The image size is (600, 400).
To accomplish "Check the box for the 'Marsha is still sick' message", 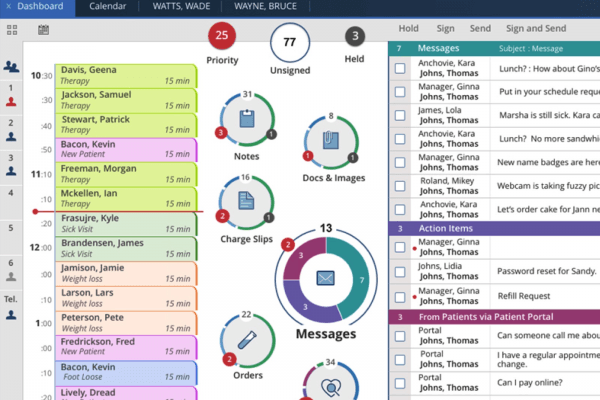I will pyautogui.click(x=400, y=114).
